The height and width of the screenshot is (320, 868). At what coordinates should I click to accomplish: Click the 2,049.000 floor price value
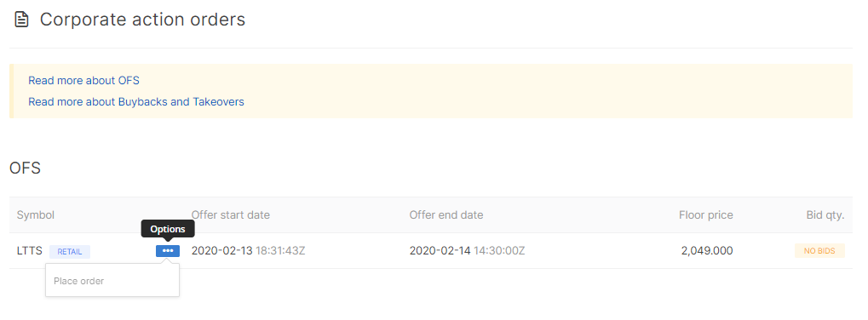(x=707, y=251)
